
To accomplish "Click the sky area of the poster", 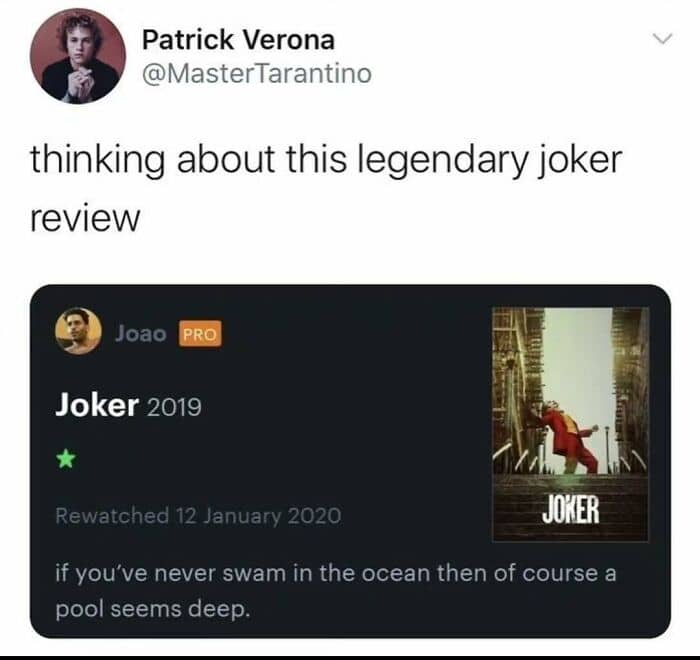I will click(578, 357).
